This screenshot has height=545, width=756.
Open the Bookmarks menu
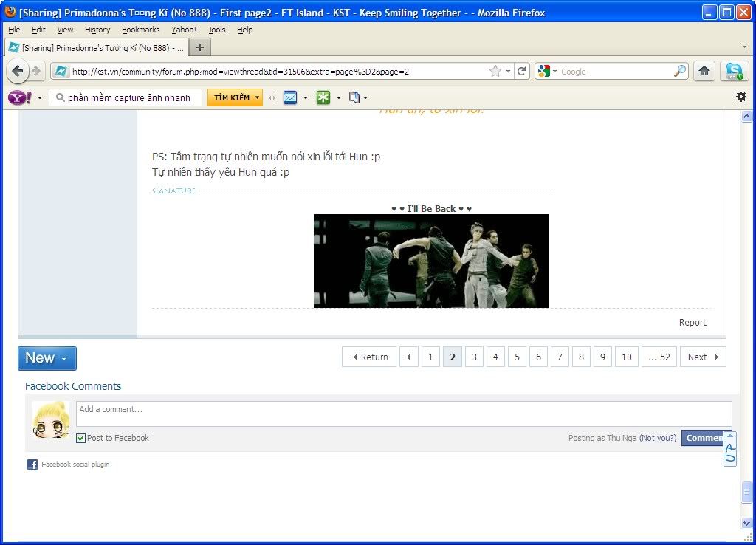pos(141,30)
